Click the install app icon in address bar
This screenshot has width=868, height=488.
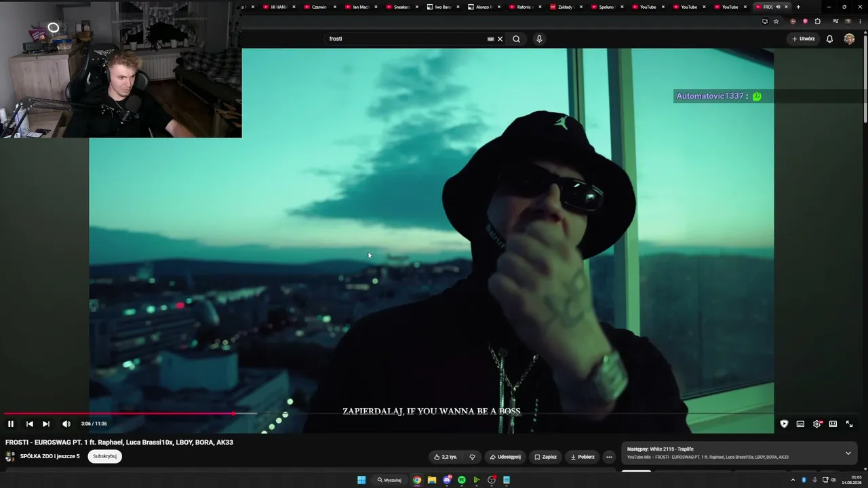tap(765, 21)
